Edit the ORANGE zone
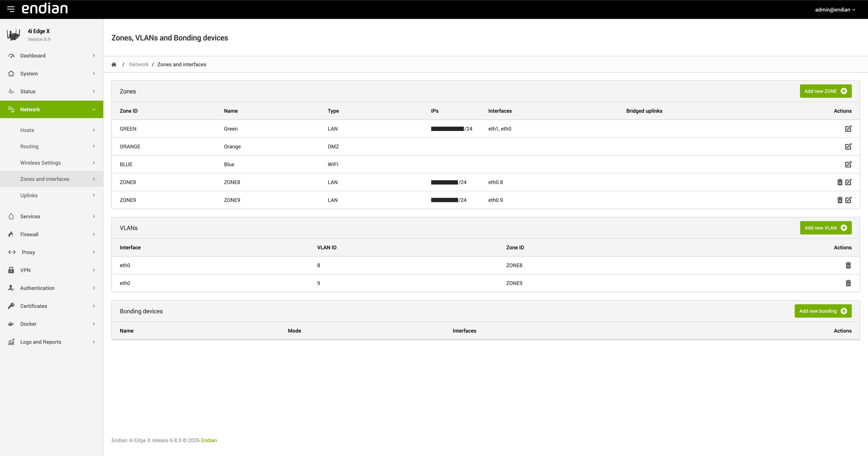This screenshot has width=868, height=456. pos(848,147)
